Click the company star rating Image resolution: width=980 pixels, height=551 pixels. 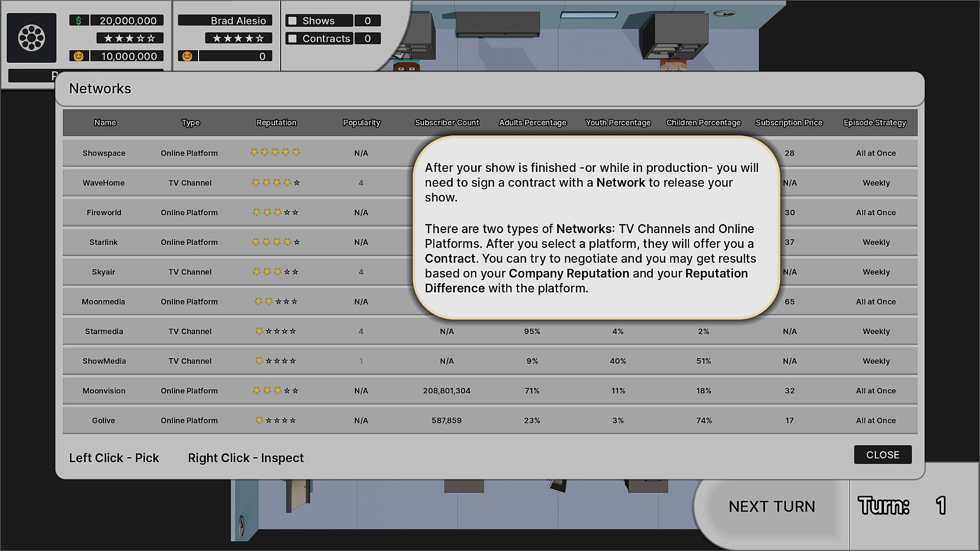(130, 38)
